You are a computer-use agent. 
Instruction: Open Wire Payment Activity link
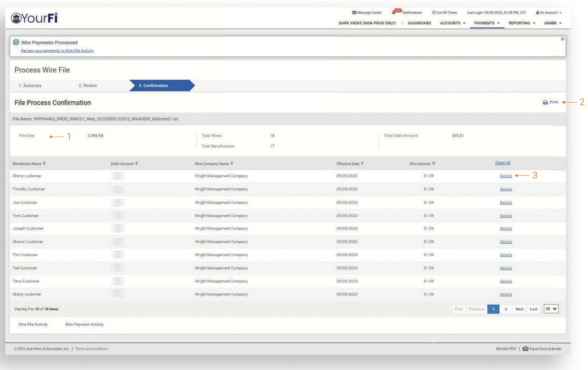[x=84, y=324]
